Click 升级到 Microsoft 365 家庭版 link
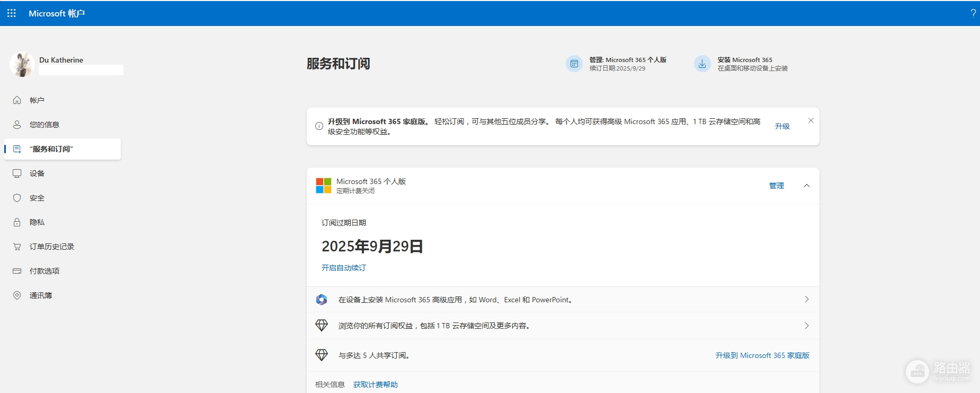The width and height of the screenshot is (980, 393). point(762,355)
